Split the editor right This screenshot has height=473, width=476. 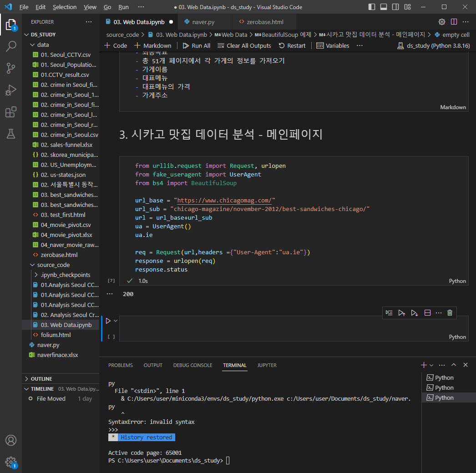pos(454,22)
